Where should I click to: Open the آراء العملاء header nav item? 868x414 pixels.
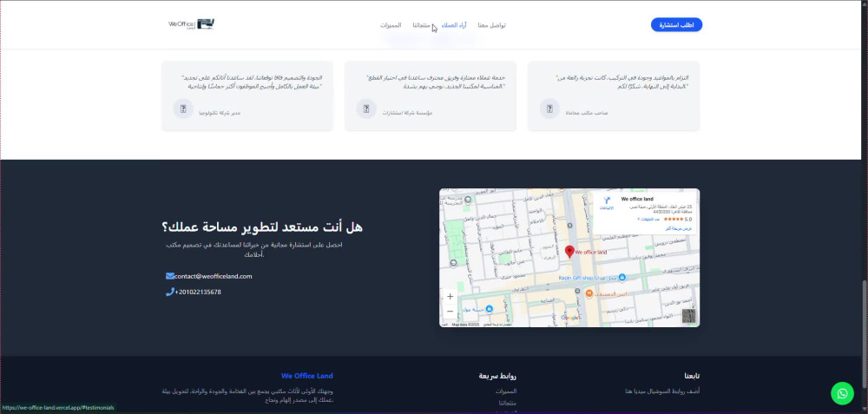pyautogui.click(x=454, y=25)
